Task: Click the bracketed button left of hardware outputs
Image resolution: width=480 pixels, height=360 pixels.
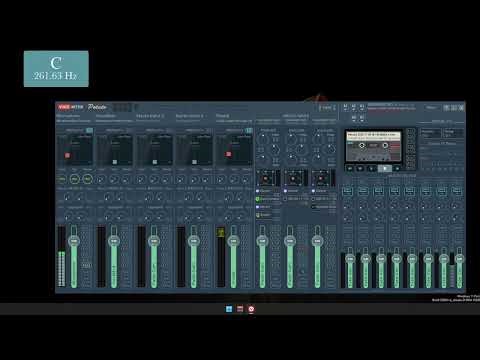Action: point(327,108)
